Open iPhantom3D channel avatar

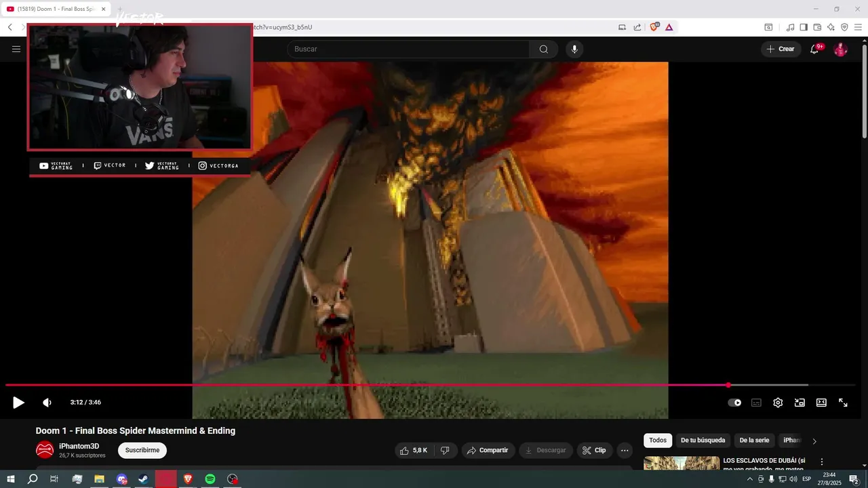[45, 450]
